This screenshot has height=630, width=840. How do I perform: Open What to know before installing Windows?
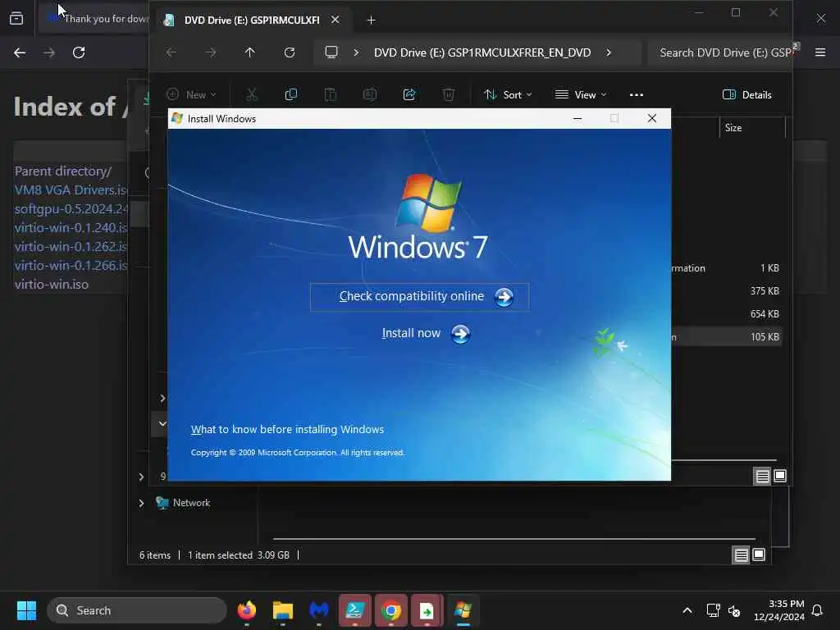(x=287, y=430)
